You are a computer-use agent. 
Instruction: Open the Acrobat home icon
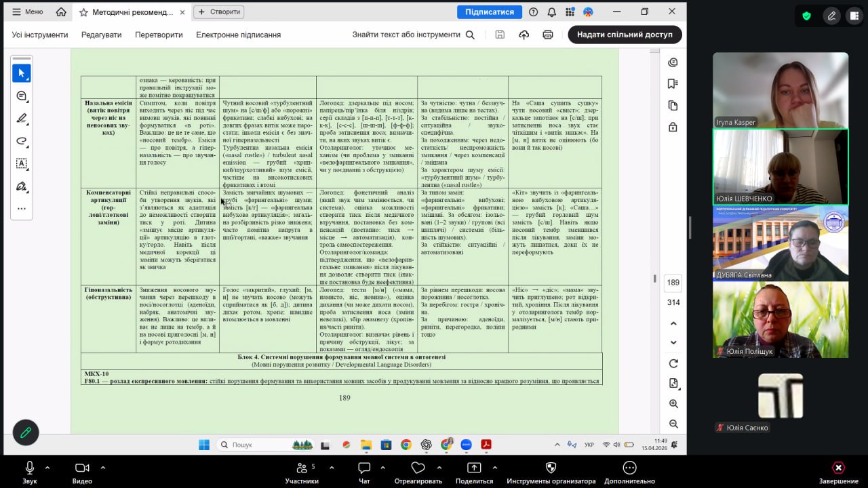[61, 12]
